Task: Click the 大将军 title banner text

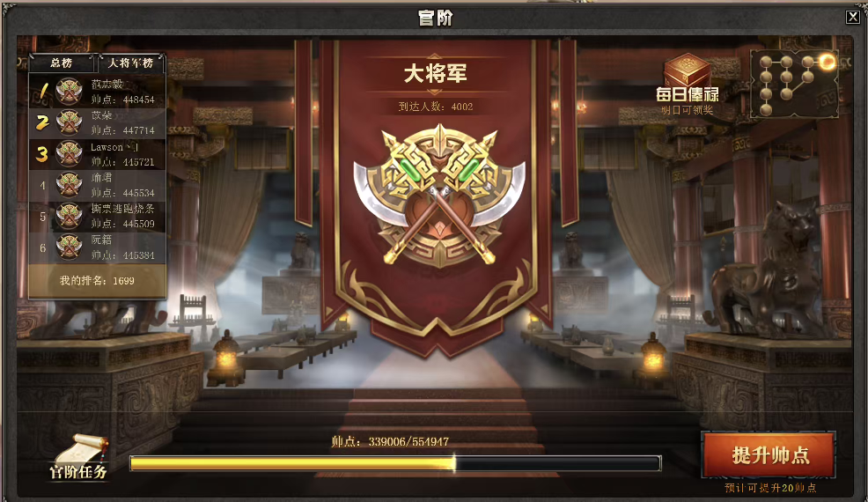Action: 435,73
